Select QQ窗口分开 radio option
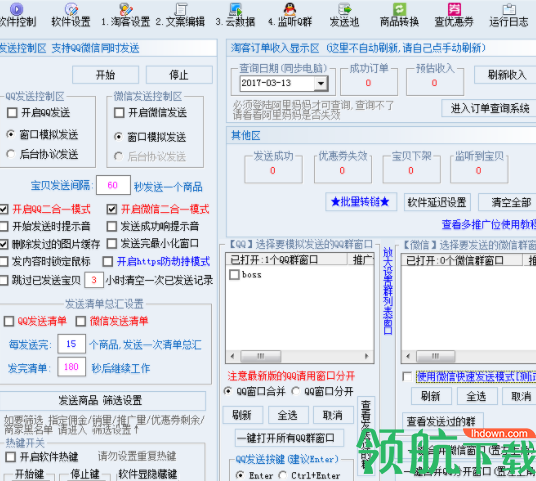Image resolution: width=536 pixels, height=481 pixels. pos(296,391)
